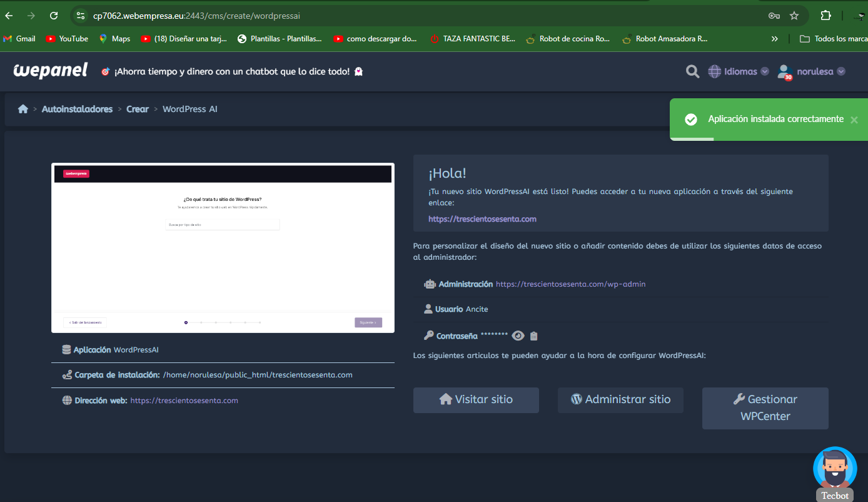The image size is (868, 502).
Task: Open the 'Robot de cocina Ro...' bookmark
Action: click(x=568, y=39)
